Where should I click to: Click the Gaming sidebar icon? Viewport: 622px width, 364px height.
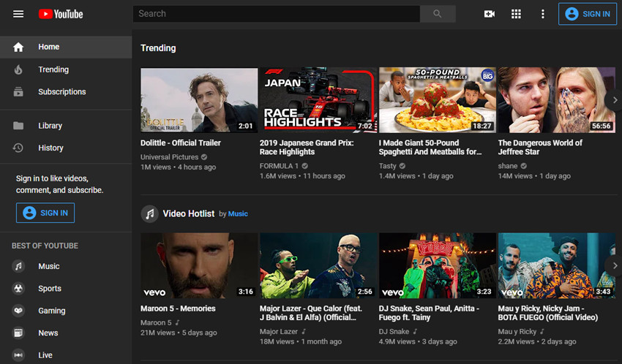click(18, 311)
